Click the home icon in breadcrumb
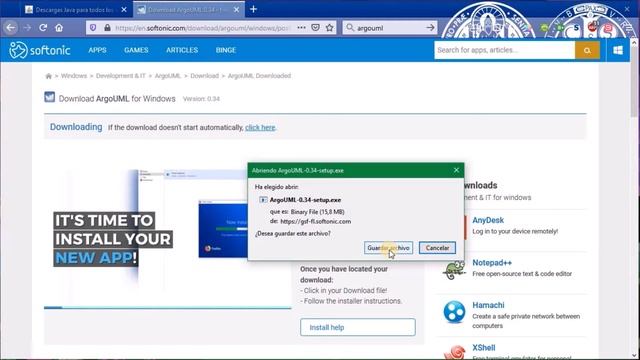This screenshot has height=360, width=640. (x=49, y=76)
